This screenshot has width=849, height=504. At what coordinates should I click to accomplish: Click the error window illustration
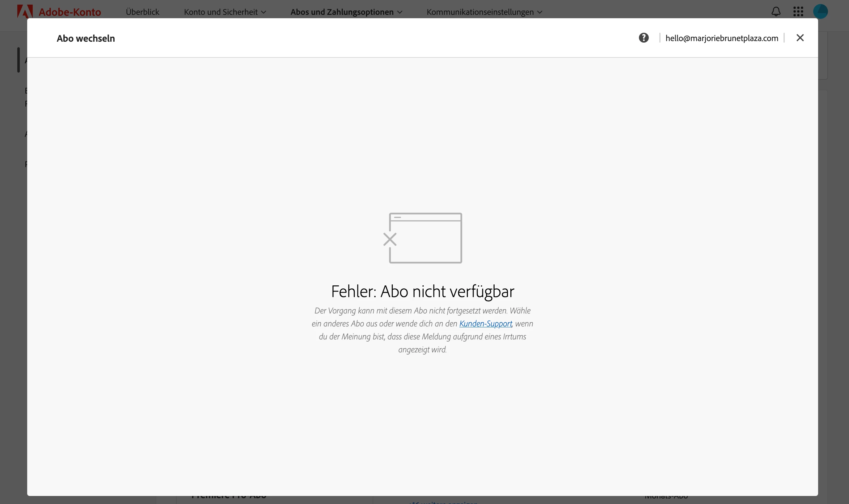pyautogui.click(x=425, y=238)
